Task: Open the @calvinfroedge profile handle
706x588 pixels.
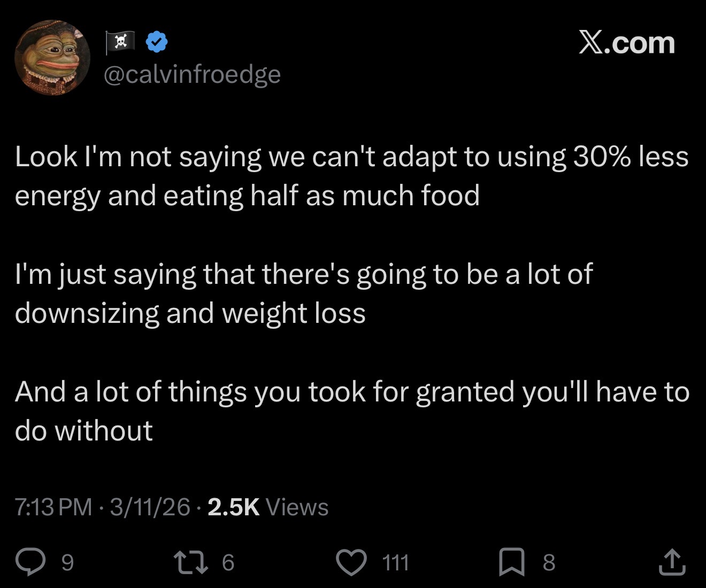Action: (x=191, y=74)
